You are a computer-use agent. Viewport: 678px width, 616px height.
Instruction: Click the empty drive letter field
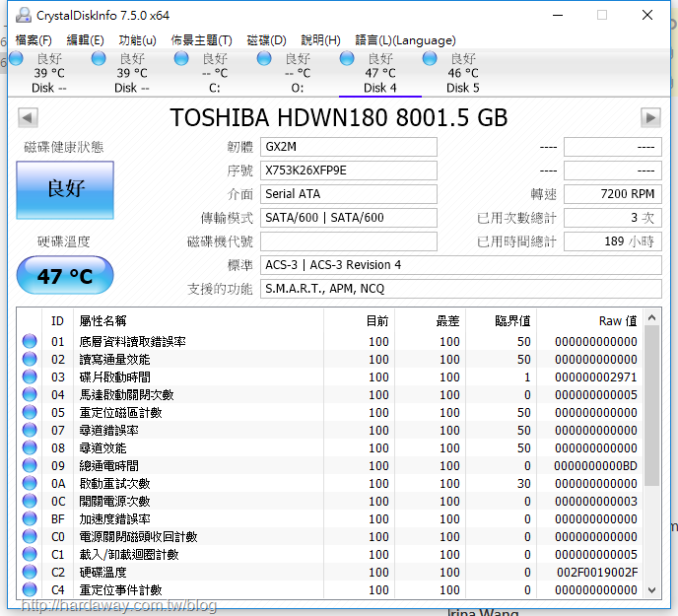coord(349,241)
